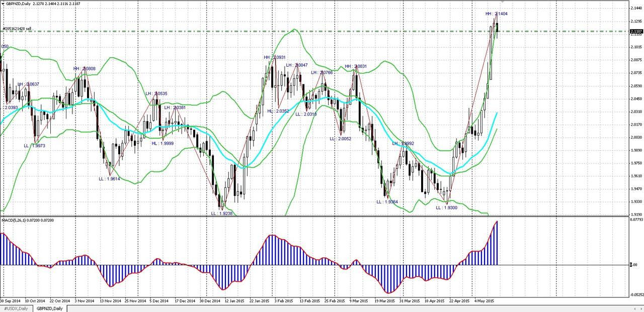Select the GBPNZD,Daily chart tab
Screen dimensions: 644x312
[x=49, y=308]
